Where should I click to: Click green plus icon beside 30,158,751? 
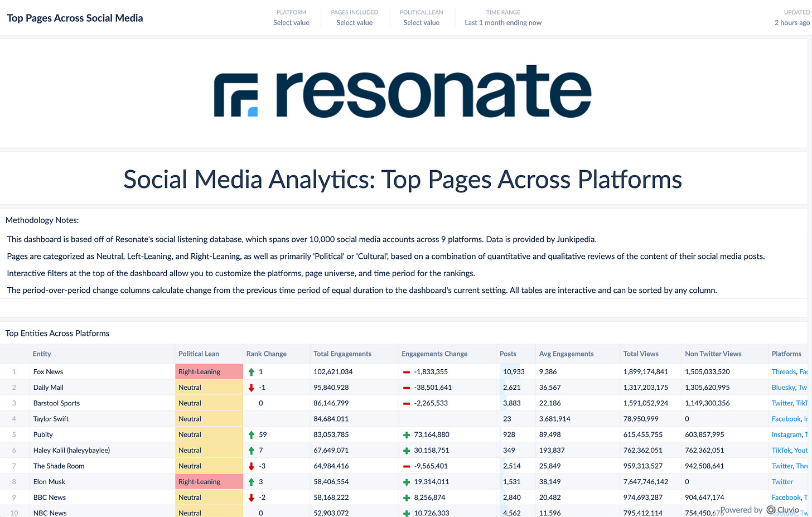[407, 451]
